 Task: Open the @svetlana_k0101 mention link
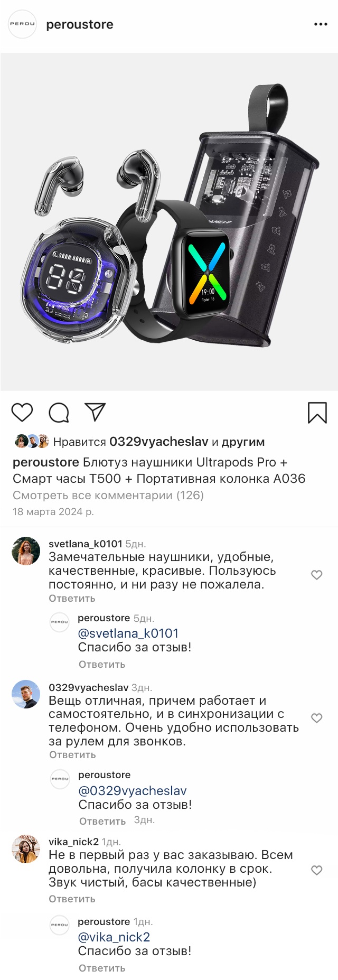tap(128, 633)
